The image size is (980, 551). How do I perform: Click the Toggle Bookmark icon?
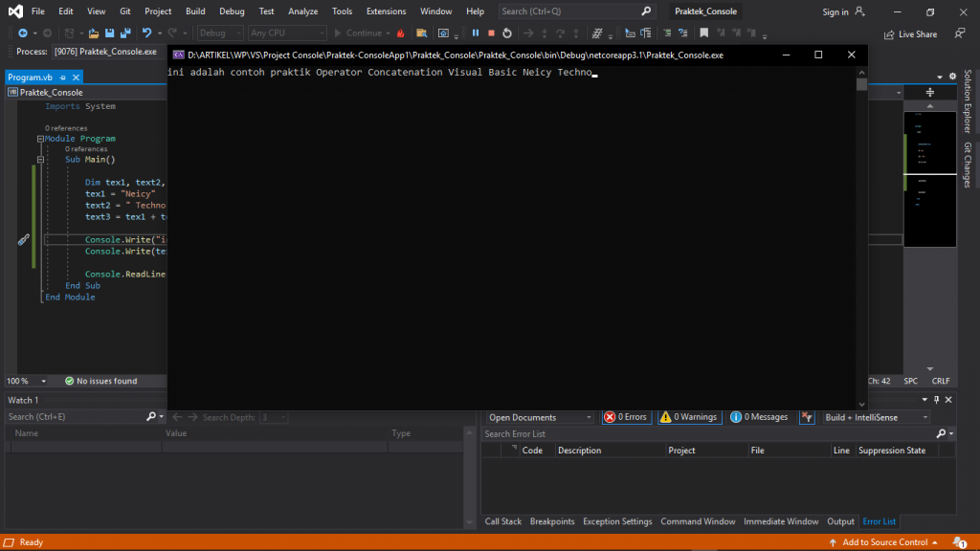[704, 33]
